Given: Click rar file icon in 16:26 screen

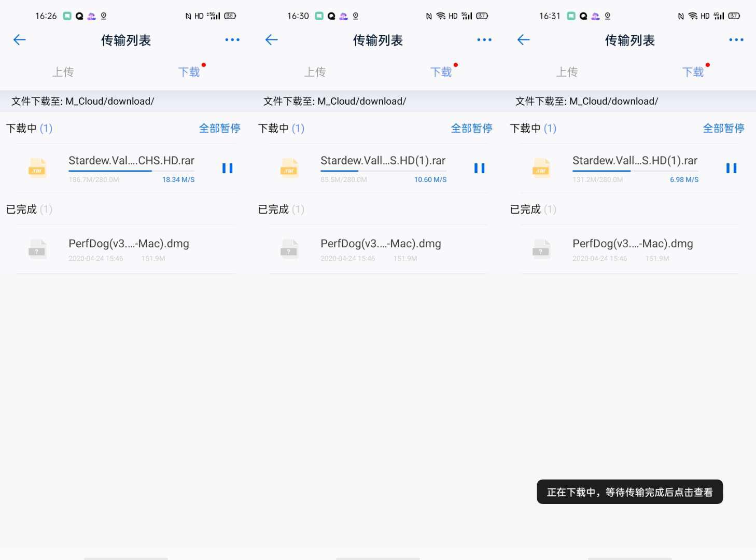Looking at the screenshot, I should (37, 168).
